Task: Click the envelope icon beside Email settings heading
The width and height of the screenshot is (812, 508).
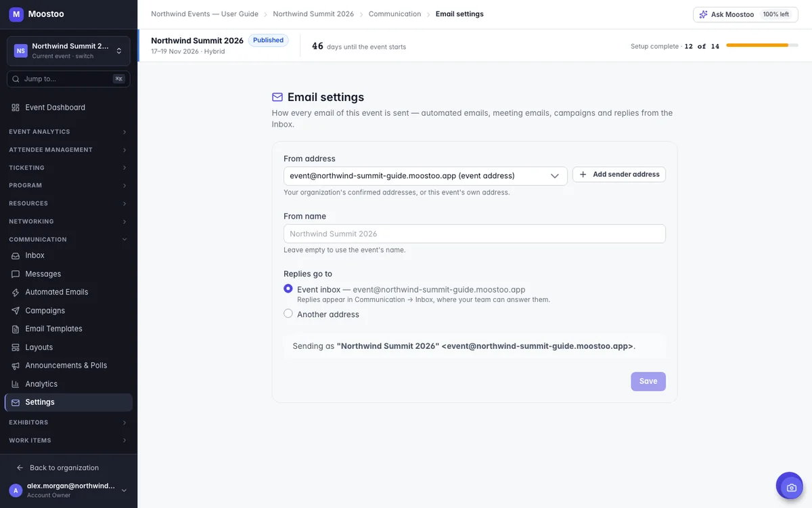Action: click(277, 98)
